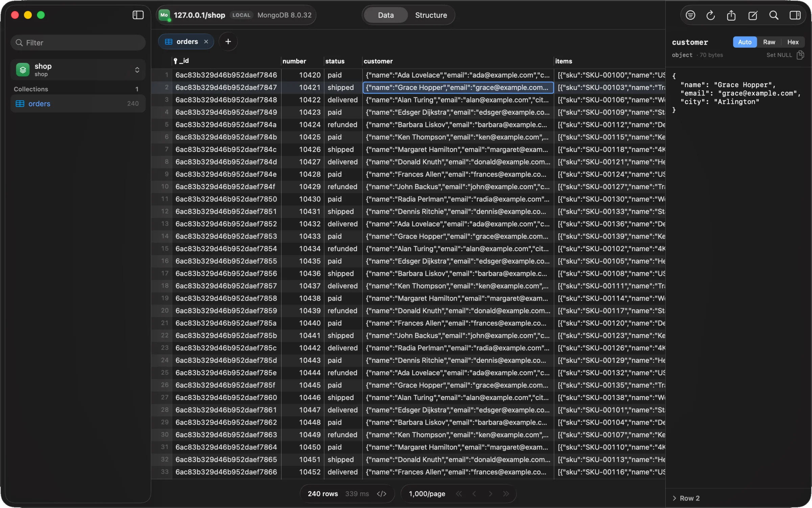
Task: Open the filter rows icon in toolbar
Action: [x=690, y=15]
